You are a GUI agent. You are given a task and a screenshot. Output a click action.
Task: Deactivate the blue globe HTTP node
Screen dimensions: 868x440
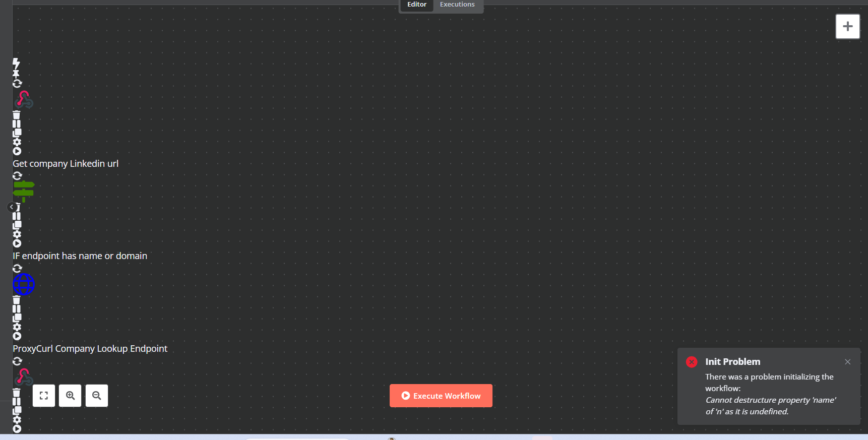click(x=17, y=309)
